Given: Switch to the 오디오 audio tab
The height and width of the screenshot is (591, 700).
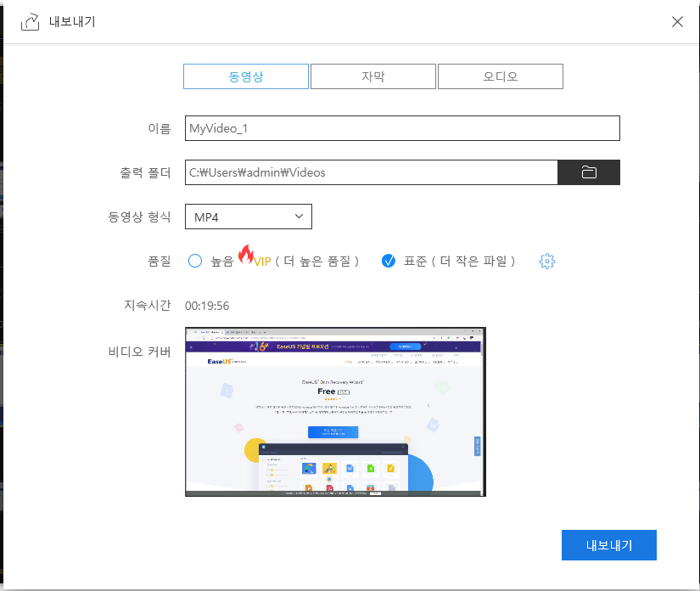Looking at the screenshot, I should (x=500, y=76).
